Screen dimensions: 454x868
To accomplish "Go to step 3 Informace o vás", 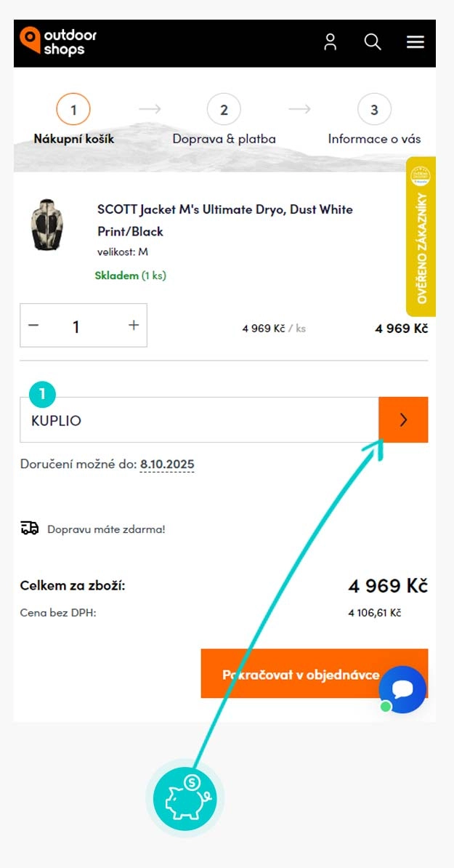I will click(374, 110).
